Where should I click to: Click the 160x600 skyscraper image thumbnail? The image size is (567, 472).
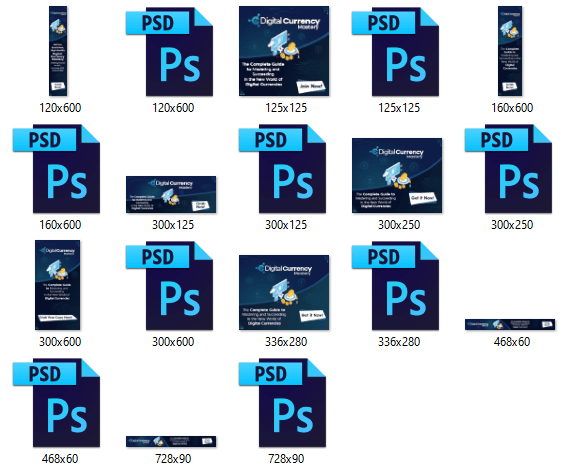click(x=510, y=51)
